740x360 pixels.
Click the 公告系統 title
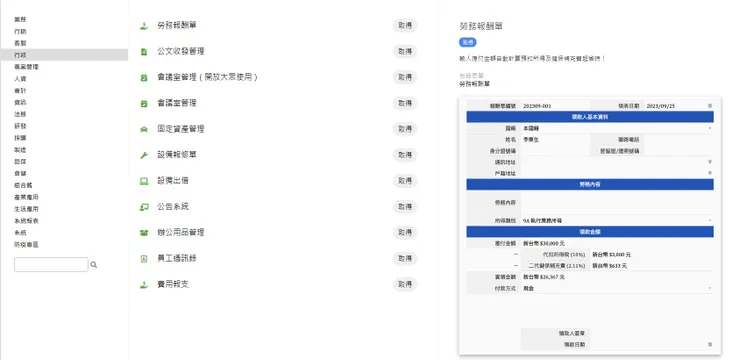pos(173,207)
